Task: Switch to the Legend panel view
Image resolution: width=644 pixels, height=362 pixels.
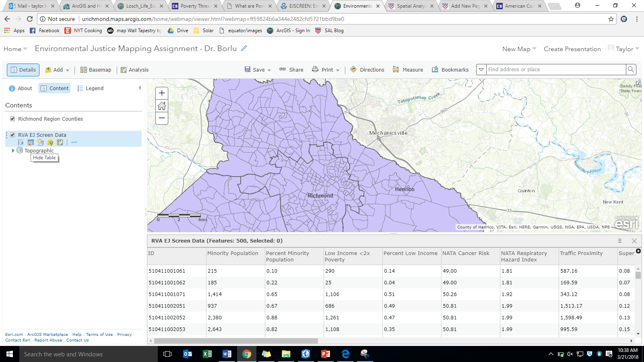Action: coord(94,88)
